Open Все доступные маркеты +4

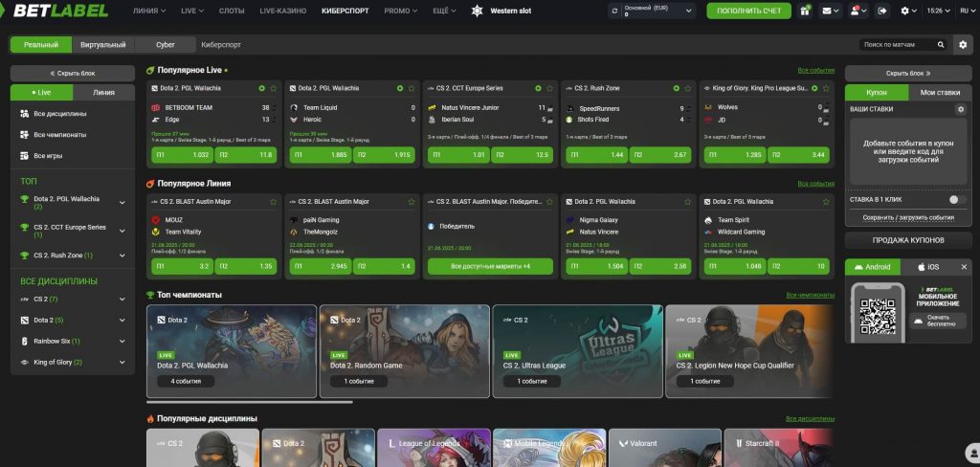490,266
